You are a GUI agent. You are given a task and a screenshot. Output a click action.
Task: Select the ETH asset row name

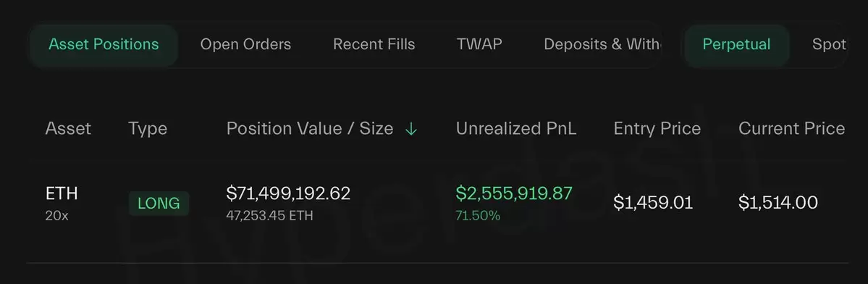pyautogui.click(x=62, y=193)
